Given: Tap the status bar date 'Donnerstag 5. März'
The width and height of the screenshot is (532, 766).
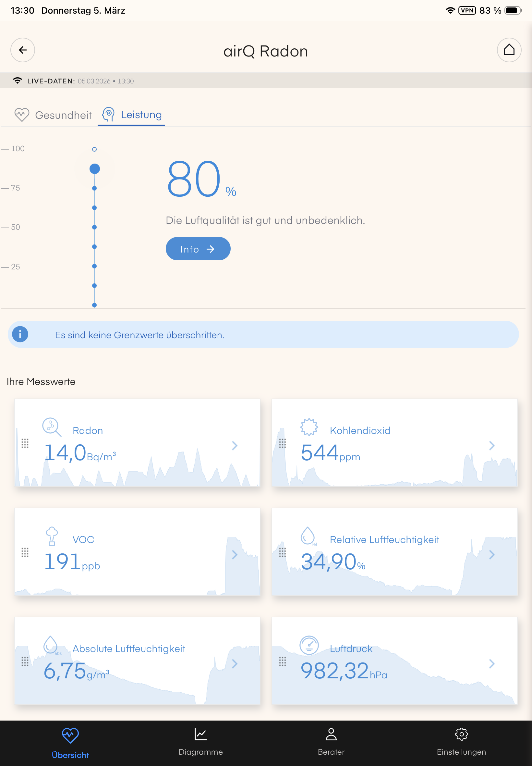Looking at the screenshot, I should (83, 10).
